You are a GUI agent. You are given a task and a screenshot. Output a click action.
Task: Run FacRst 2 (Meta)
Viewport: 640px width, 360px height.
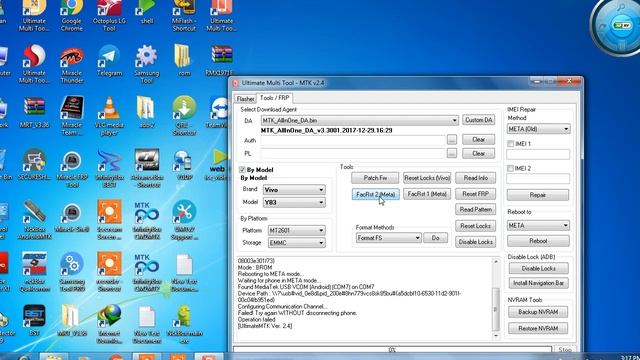[375, 194]
